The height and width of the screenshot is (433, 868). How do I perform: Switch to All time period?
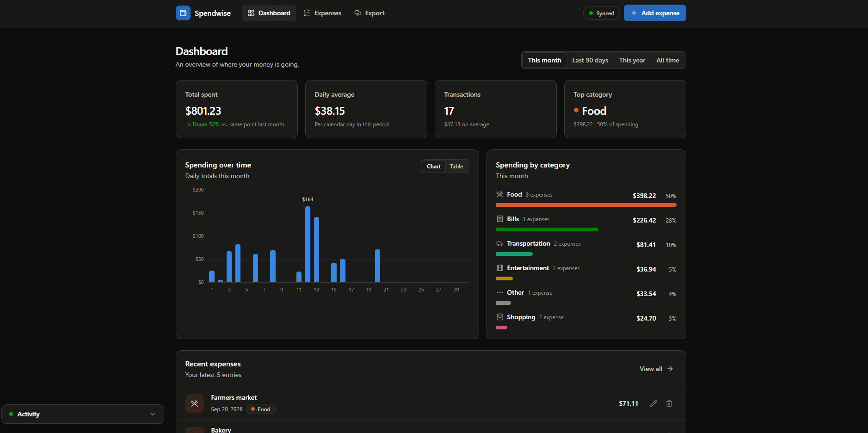(668, 60)
